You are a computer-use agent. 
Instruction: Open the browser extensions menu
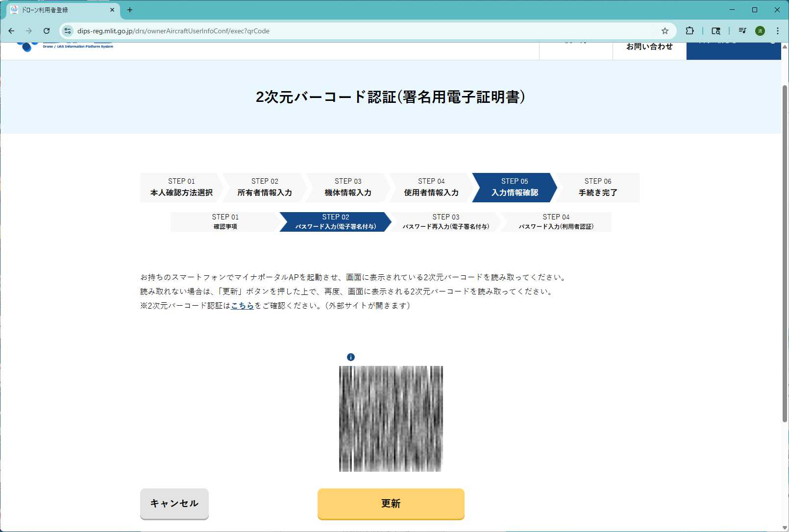690,31
